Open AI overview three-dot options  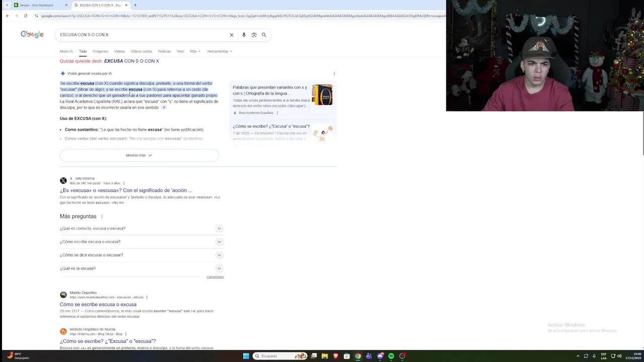click(334, 73)
